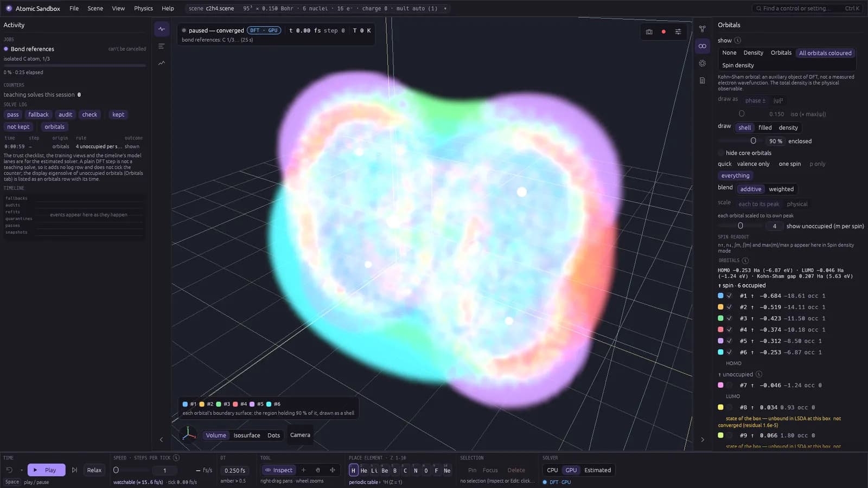Select the Estimated solver button

(597, 470)
